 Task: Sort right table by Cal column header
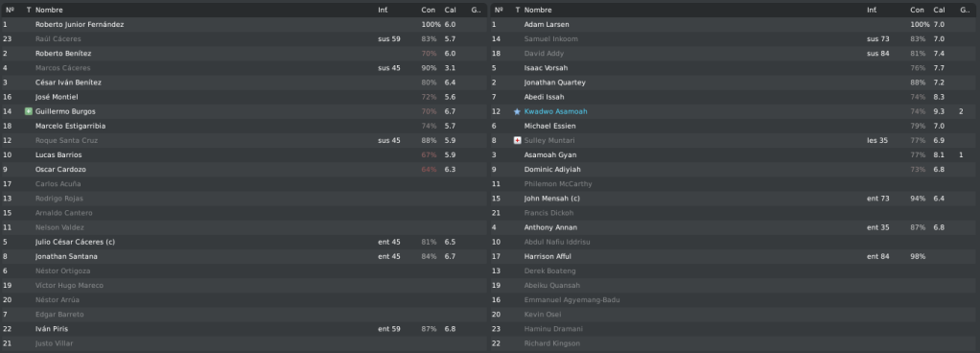click(x=940, y=10)
